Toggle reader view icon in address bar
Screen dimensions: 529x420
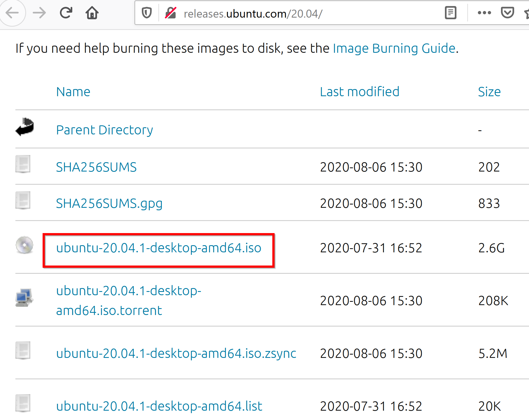pyautogui.click(x=451, y=13)
